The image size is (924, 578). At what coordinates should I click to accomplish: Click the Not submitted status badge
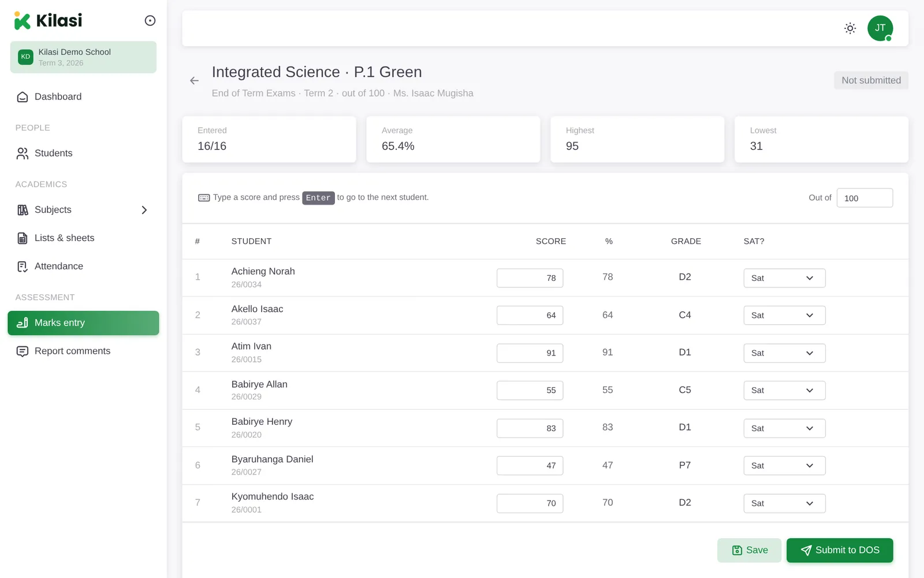pyautogui.click(x=871, y=80)
